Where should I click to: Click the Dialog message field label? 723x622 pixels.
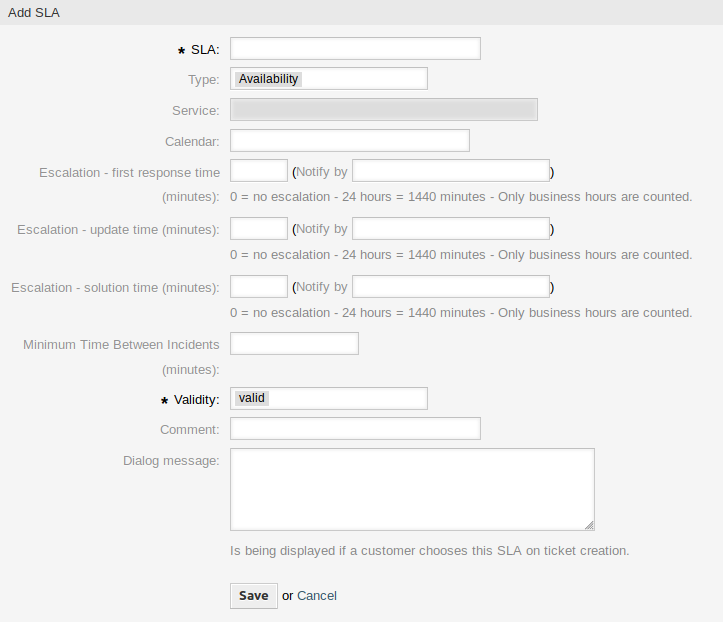coord(171,461)
